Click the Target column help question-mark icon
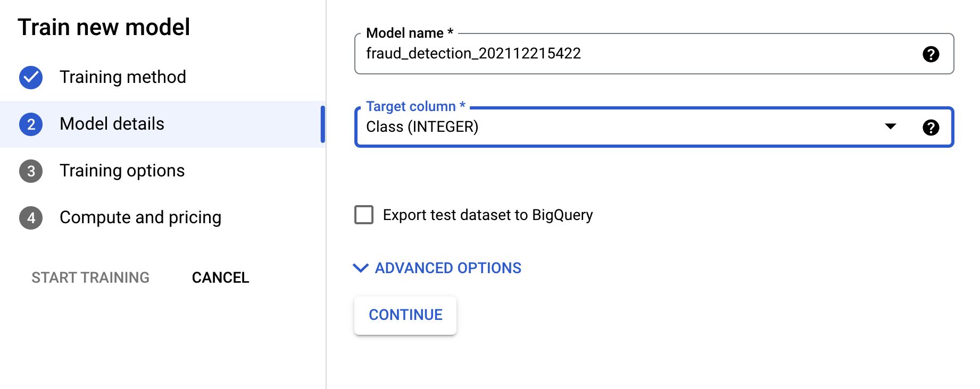Viewport: 980px width, 389px height. coord(931,128)
